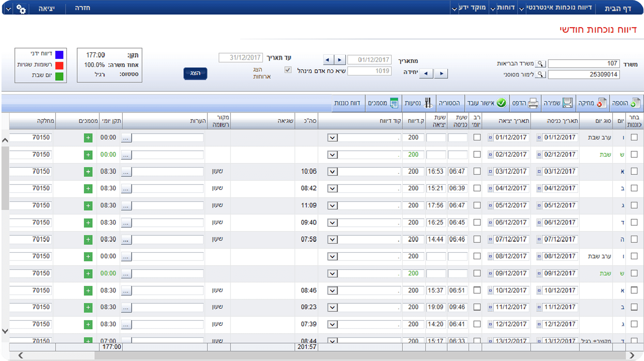
Task: Click the מחיקה (Delete) toolbar icon
Action: tap(602, 103)
